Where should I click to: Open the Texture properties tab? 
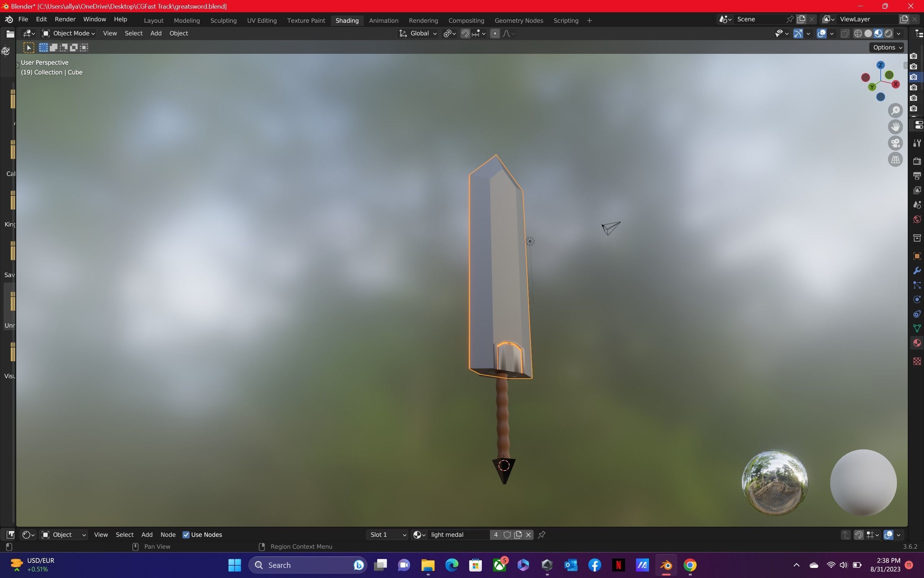[917, 361]
